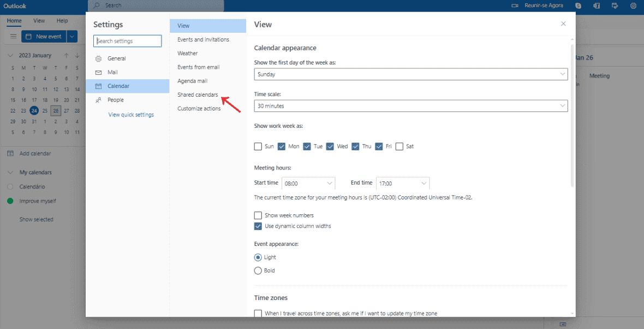Select the Mail settings section icon
This screenshot has height=329, width=644.
98,72
